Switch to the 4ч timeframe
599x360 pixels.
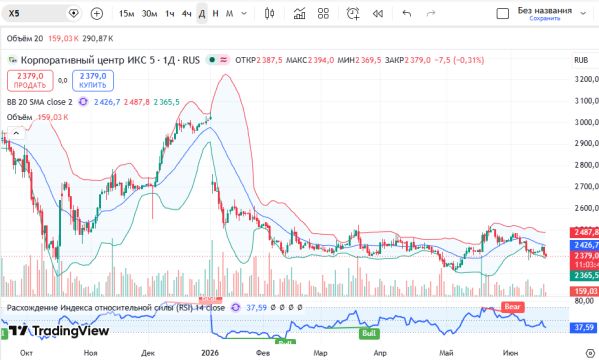point(186,14)
